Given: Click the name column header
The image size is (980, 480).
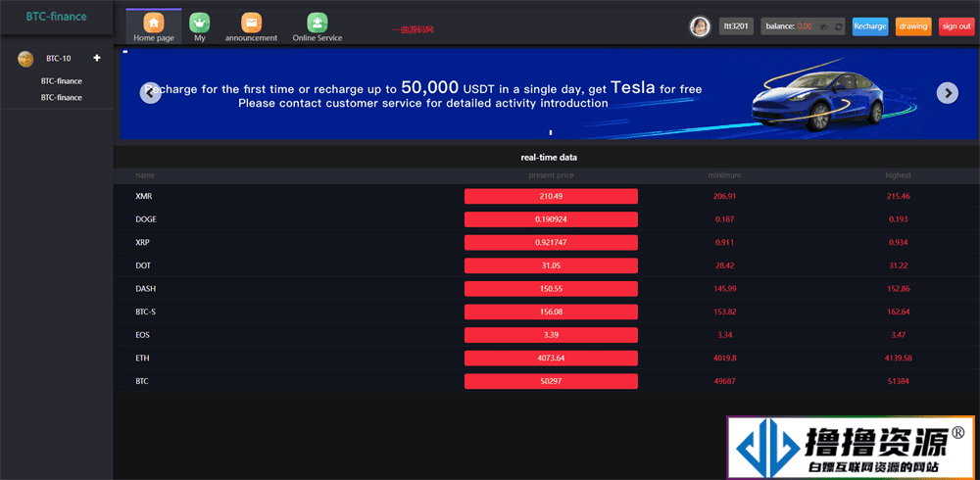Looking at the screenshot, I should tap(145, 175).
